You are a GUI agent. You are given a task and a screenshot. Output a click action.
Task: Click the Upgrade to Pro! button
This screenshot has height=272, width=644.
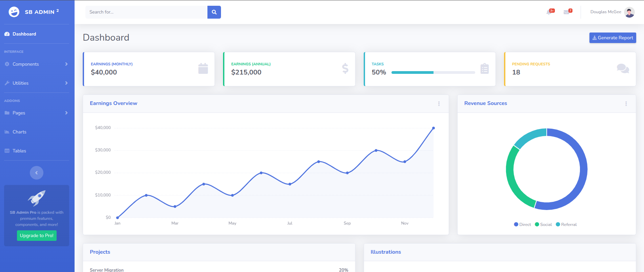[37, 235]
